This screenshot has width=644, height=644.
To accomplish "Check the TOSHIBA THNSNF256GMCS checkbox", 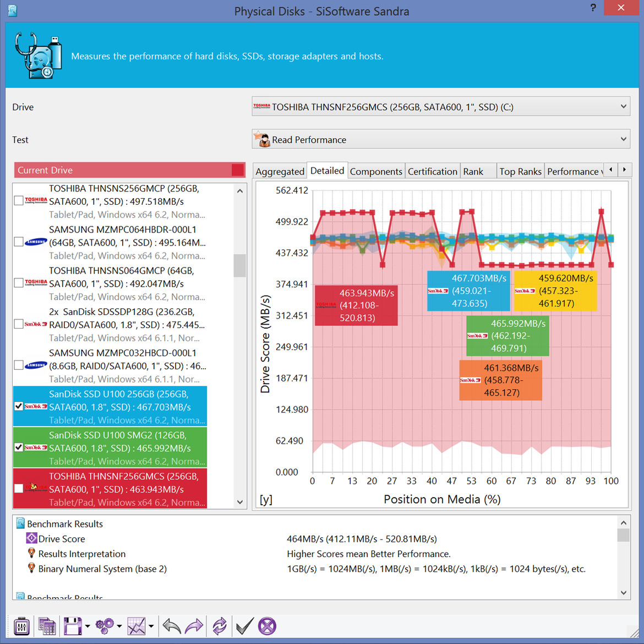I will point(19,488).
